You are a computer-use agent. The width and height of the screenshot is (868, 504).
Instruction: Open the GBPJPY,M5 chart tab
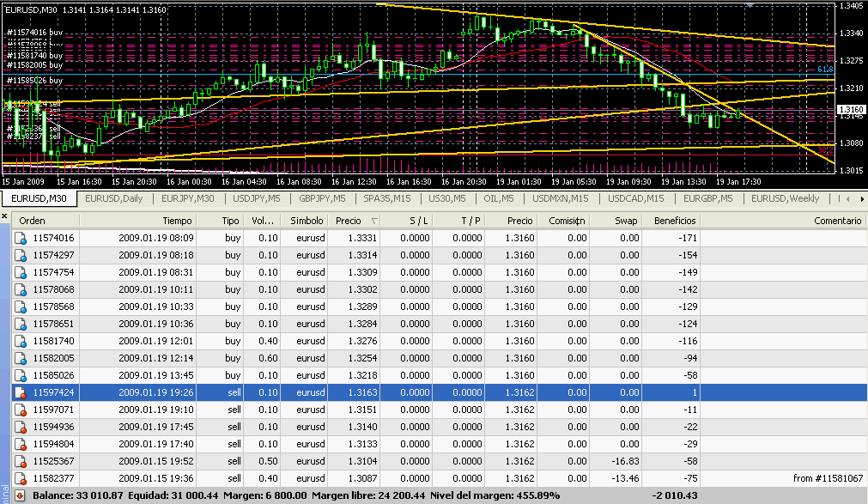[322, 198]
